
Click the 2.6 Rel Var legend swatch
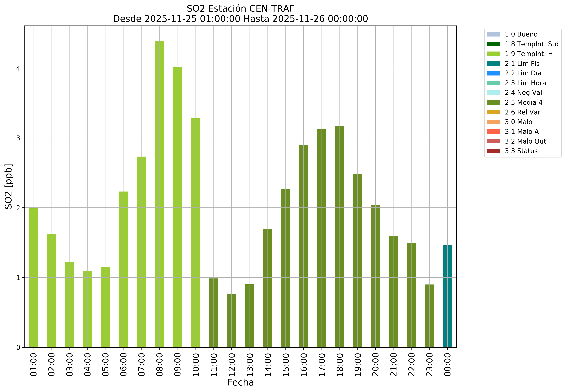(493, 112)
